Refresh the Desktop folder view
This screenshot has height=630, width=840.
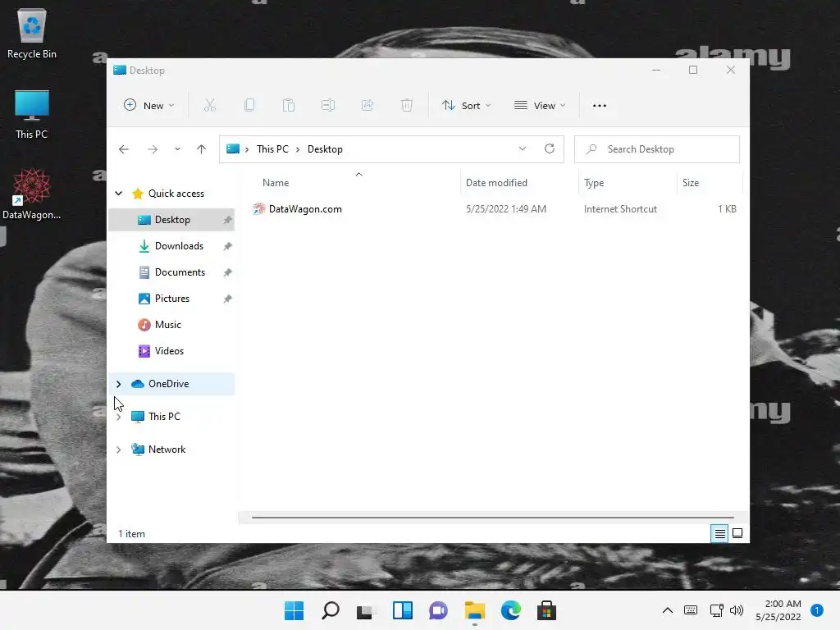coord(550,149)
